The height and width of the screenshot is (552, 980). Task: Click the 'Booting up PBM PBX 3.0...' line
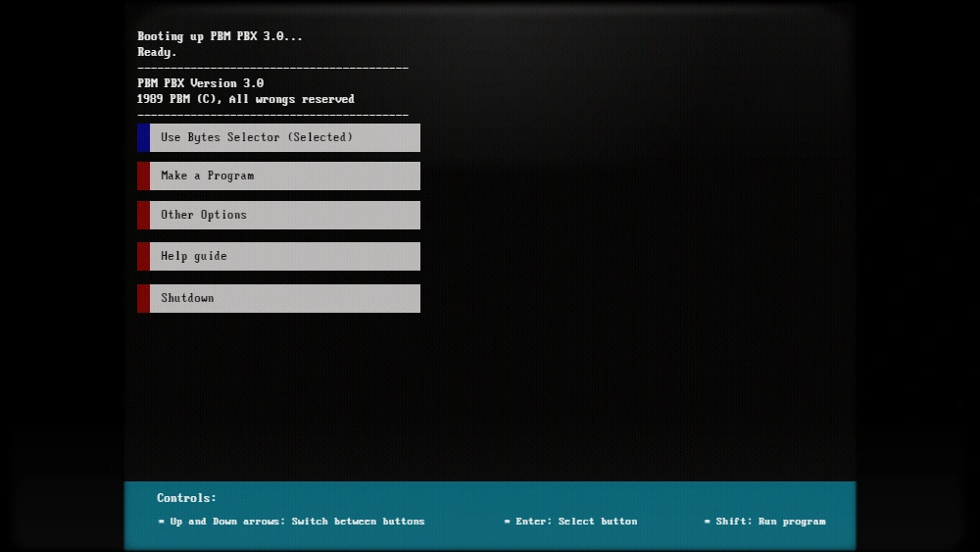click(220, 36)
